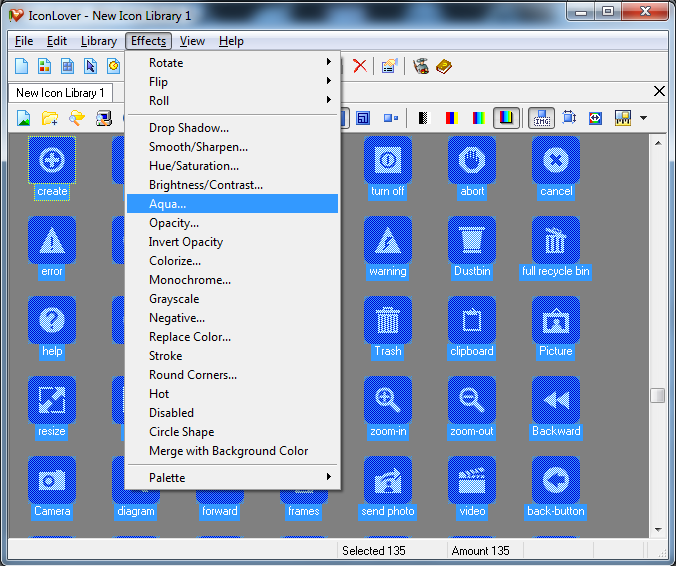Screen dimensions: 676x566
Task: Select the highlighted Aqua... entry
Action: pos(232,204)
